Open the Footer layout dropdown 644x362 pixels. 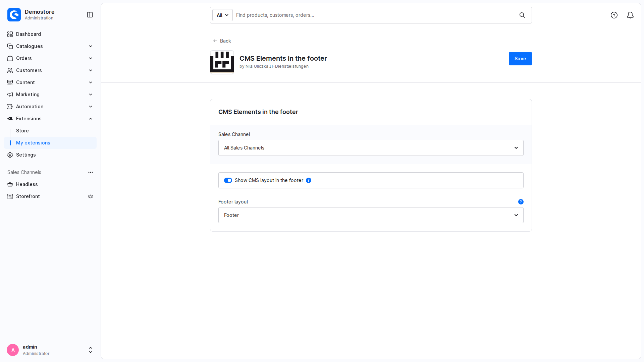point(371,215)
